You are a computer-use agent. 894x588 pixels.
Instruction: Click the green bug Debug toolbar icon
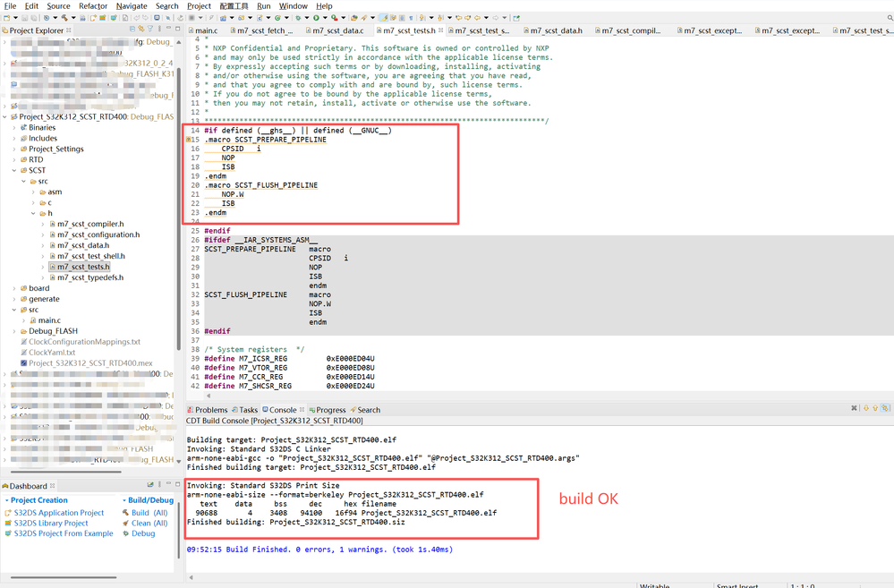(x=298, y=18)
